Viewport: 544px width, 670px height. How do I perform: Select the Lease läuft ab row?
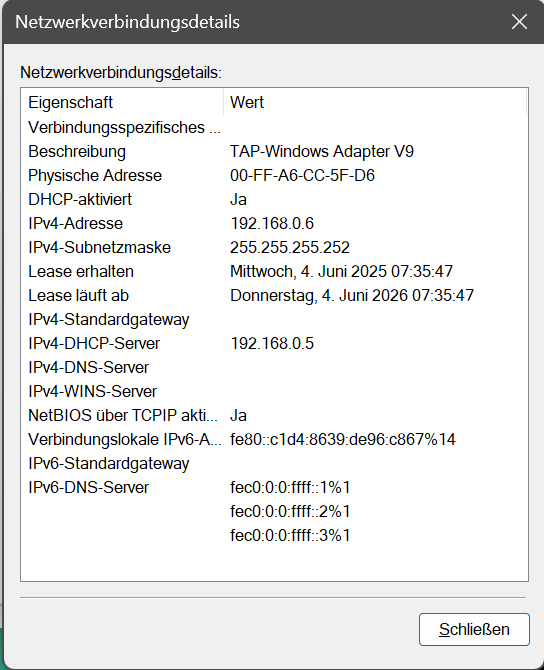274,295
